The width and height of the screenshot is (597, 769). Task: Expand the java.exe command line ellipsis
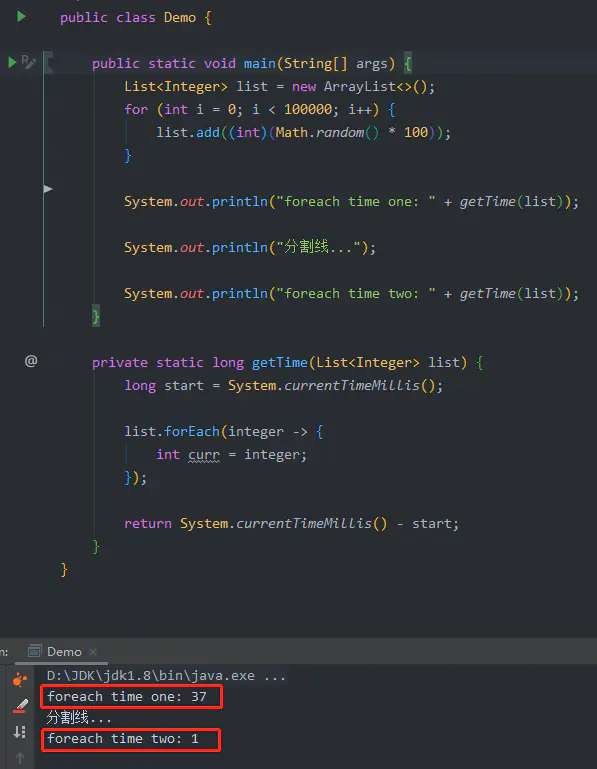275,676
